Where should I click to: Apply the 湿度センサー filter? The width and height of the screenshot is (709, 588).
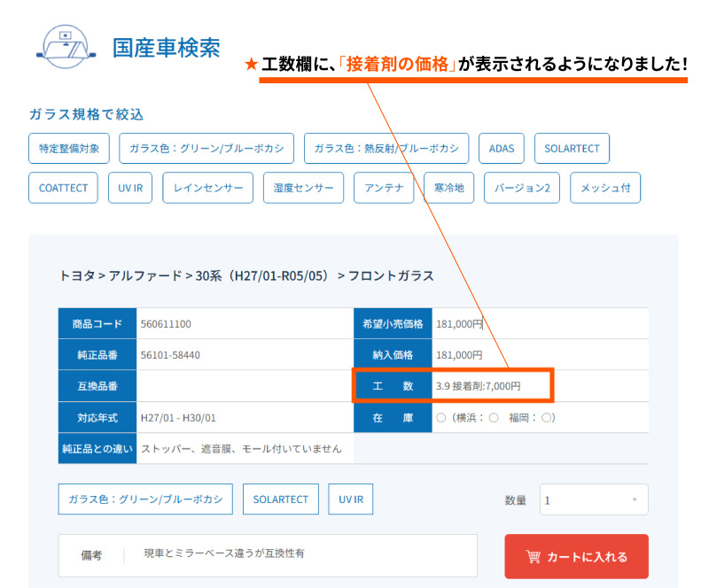click(303, 188)
